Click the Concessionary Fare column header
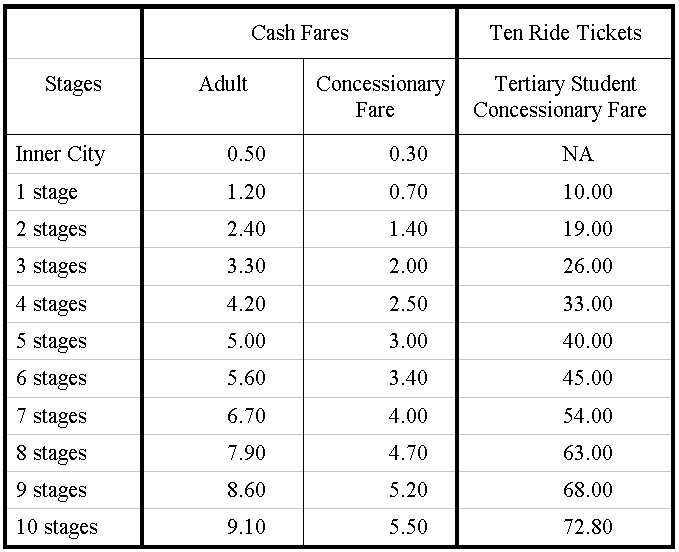Viewport: 679px width, 552px height. click(x=380, y=97)
